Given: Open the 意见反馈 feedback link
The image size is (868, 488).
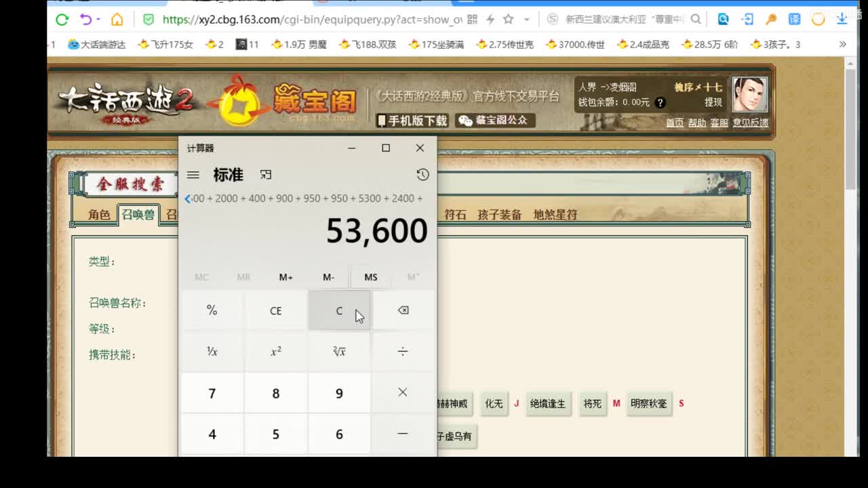Looking at the screenshot, I should point(751,123).
